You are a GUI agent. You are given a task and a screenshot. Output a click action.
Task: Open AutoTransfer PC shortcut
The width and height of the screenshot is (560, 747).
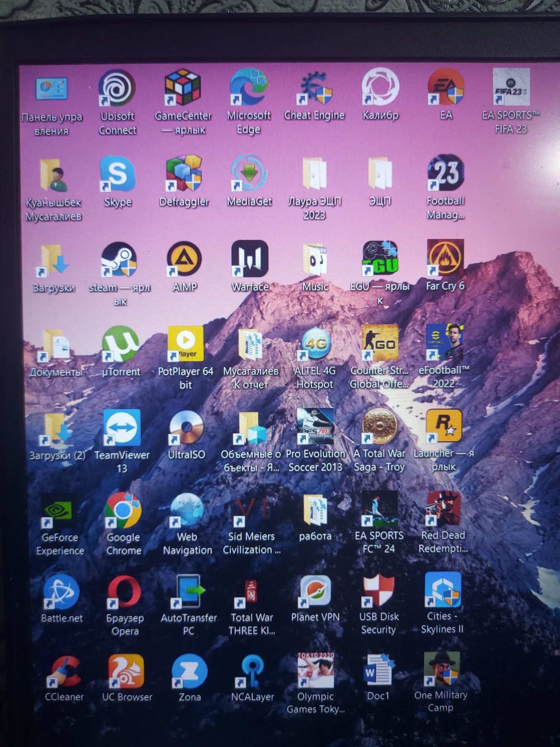pos(189,591)
